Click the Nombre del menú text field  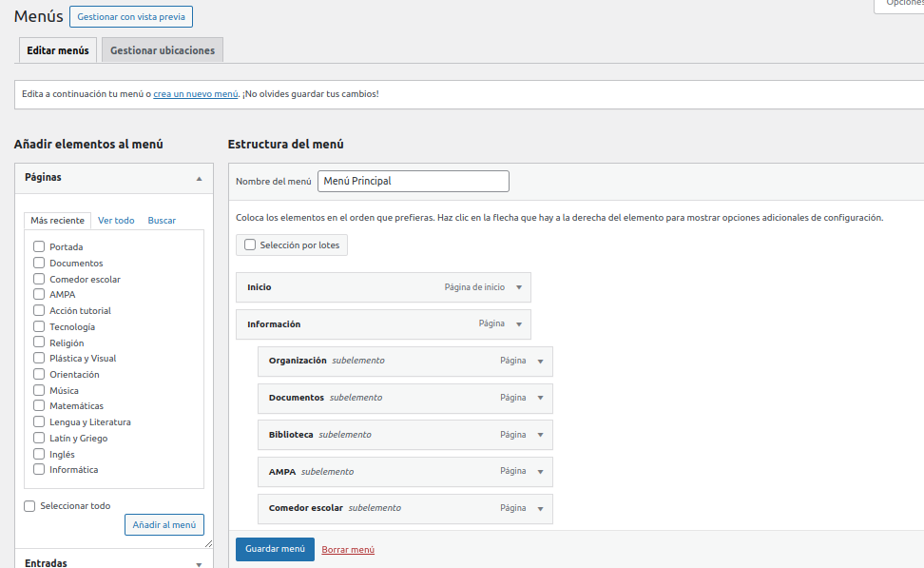point(413,181)
